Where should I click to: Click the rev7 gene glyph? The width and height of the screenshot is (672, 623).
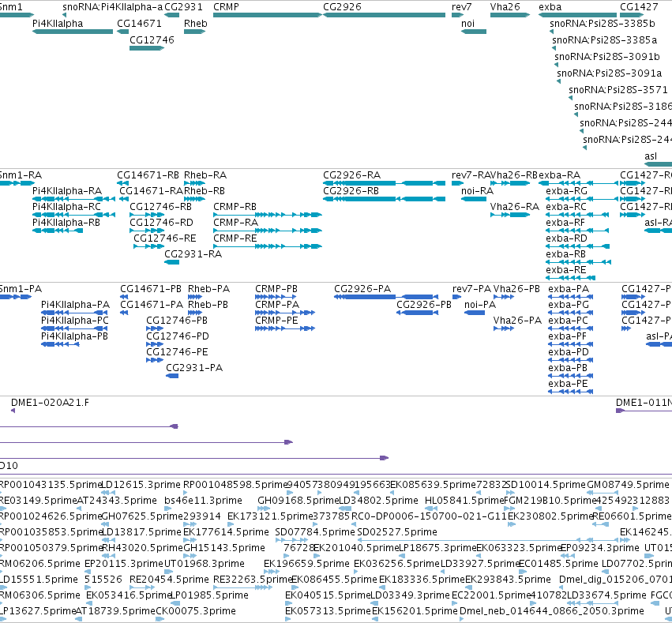457,15
